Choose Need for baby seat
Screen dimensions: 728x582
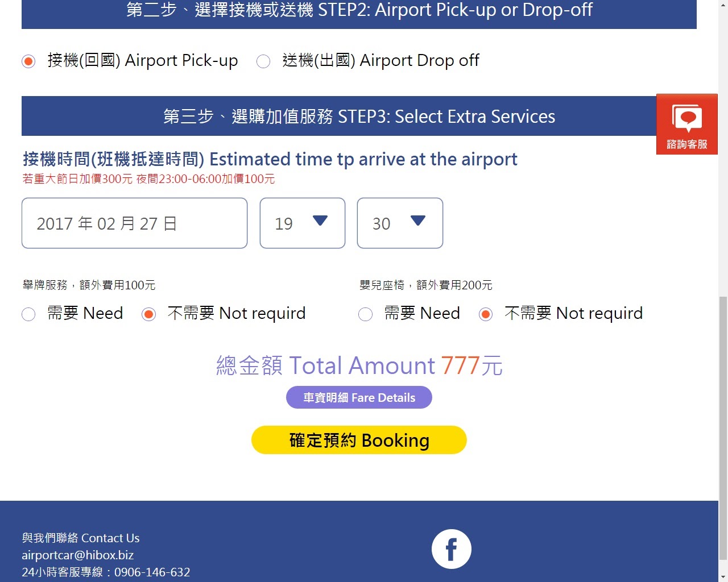366,314
